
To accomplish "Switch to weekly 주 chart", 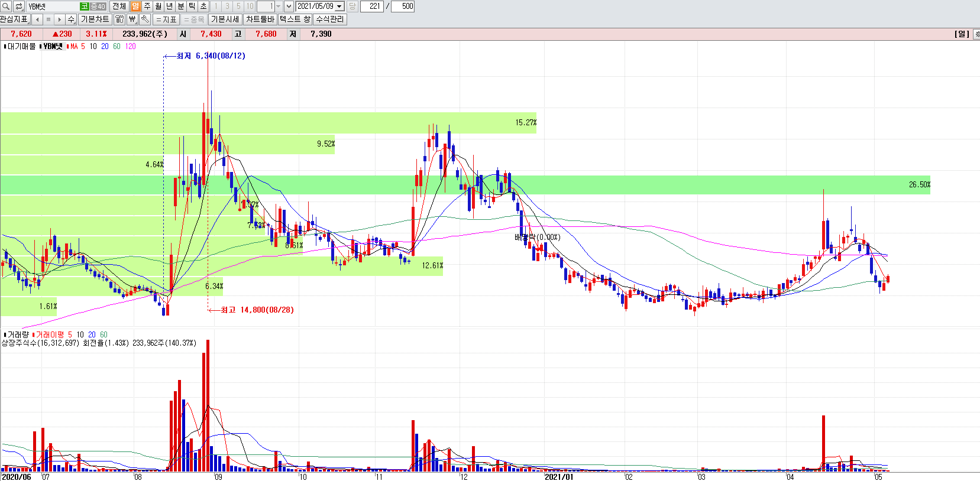I will (x=147, y=6).
